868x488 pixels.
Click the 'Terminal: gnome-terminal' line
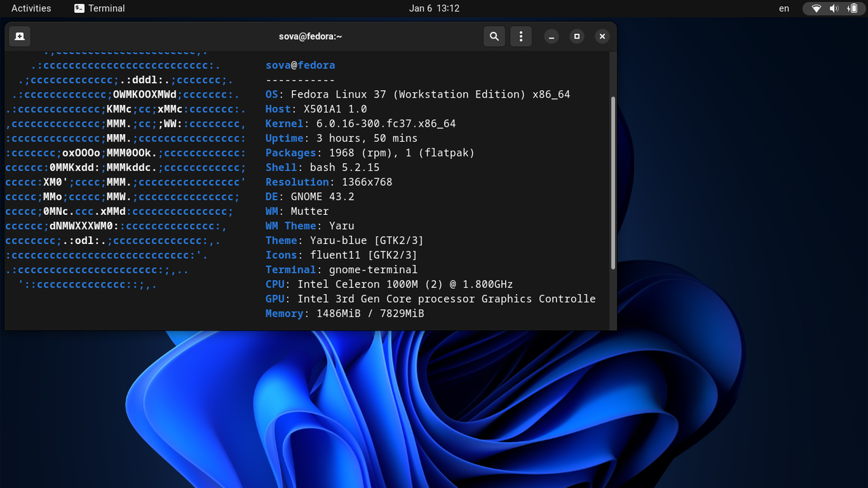[x=342, y=269]
